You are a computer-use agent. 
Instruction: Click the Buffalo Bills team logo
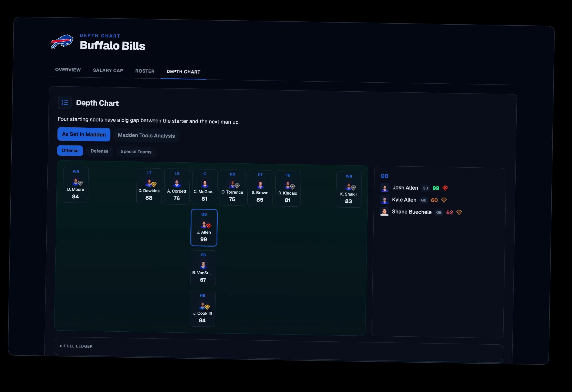pos(62,42)
